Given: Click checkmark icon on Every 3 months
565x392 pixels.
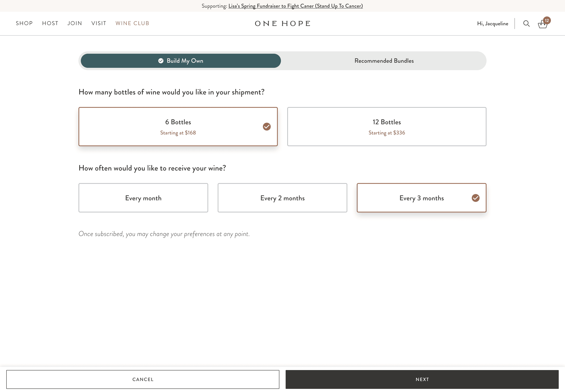Looking at the screenshot, I should 475,198.
